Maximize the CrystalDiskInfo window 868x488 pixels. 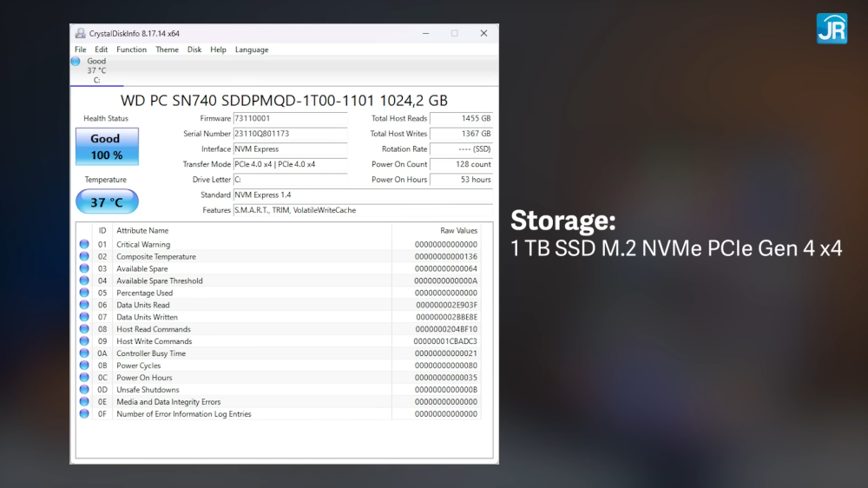tap(454, 34)
